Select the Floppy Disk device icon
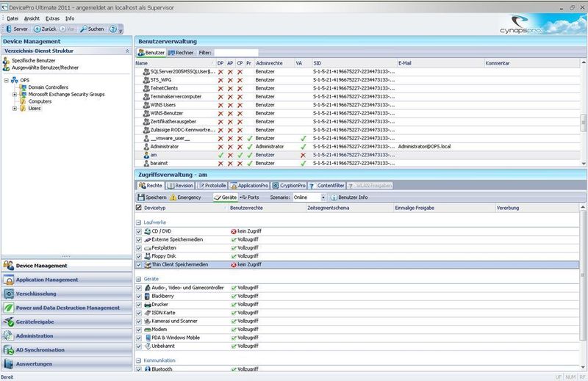Viewport: 588px width, 381px height. coord(148,256)
